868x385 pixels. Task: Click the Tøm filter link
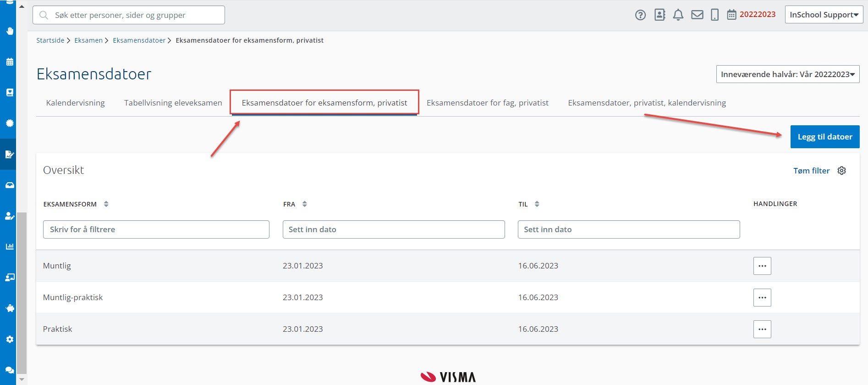pos(811,171)
